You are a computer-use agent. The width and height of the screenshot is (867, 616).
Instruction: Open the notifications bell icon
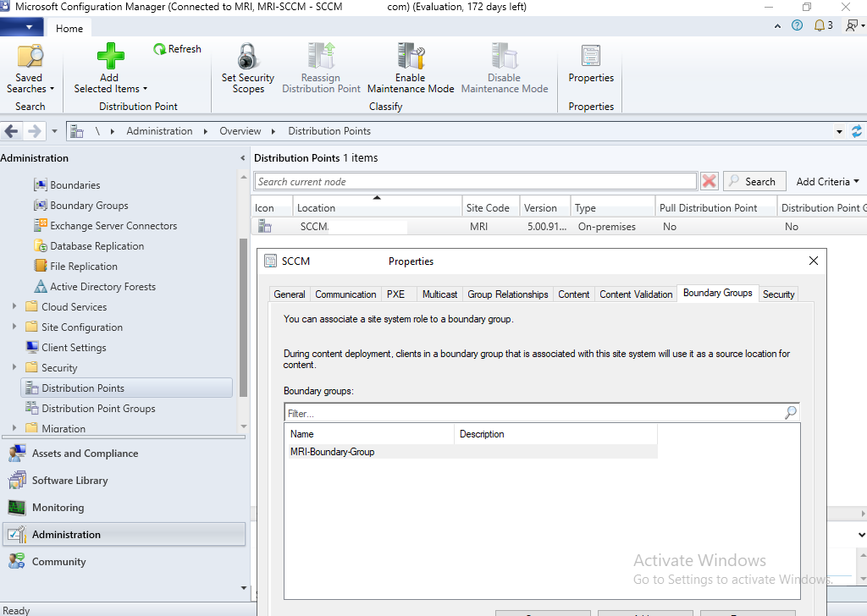pyautogui.click(x=820, y=25)
